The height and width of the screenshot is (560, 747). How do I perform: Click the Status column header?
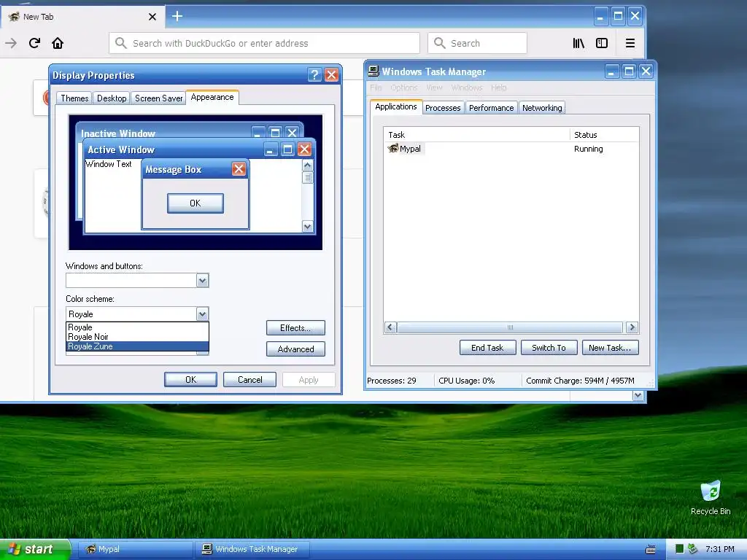click(x=604, y=135)
